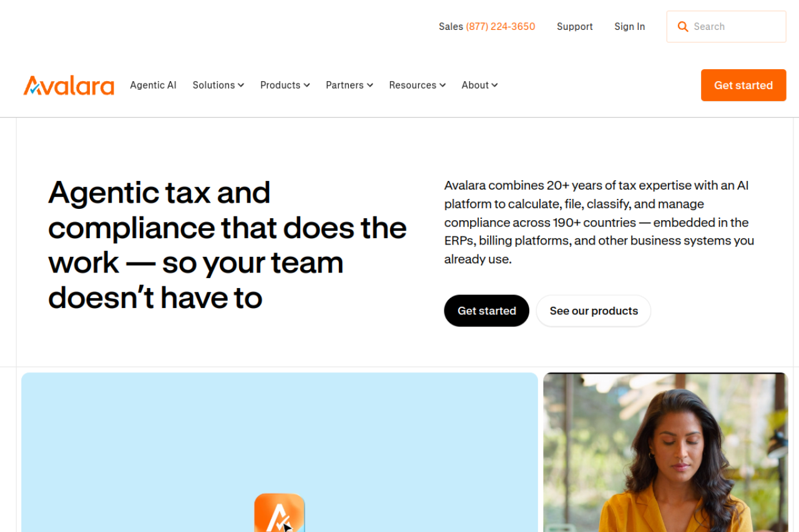Open the Agentic AI nav item
Viewport: 799px width, 532px height.
click(x=153, y=85)
